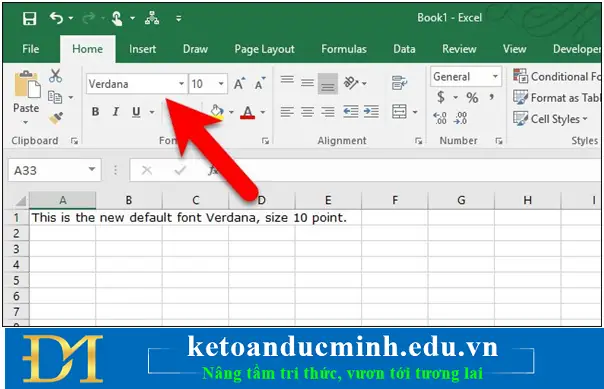Go to the Page Layout tab
Screen dimensions: 604x389
coord(264,49)
